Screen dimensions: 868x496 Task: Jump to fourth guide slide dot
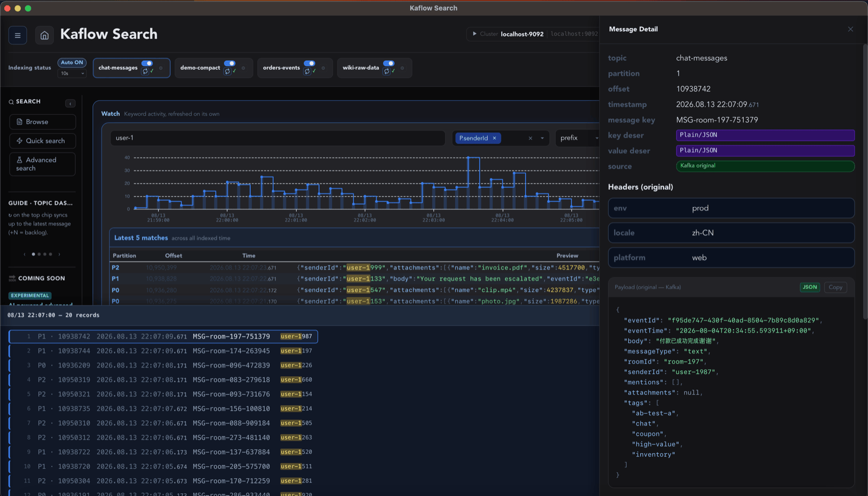(x=51, y=254)
